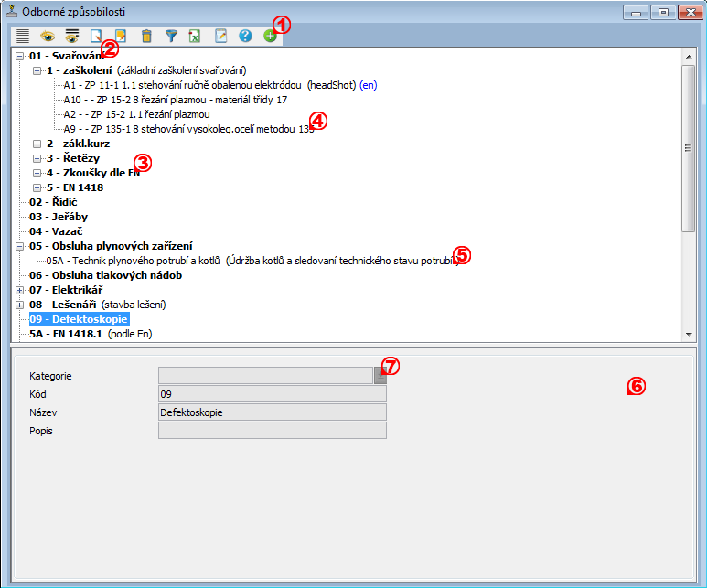Viewport: 707px width, 588px height.
Task: Collapse 05 - Obsluha plynových zařízení node
Action: pos(19,246)
